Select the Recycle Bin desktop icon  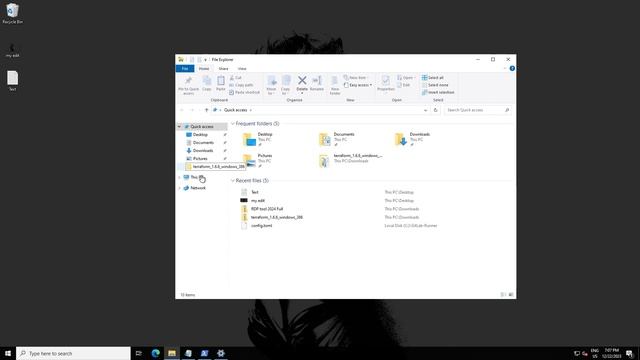pos(12,13)
